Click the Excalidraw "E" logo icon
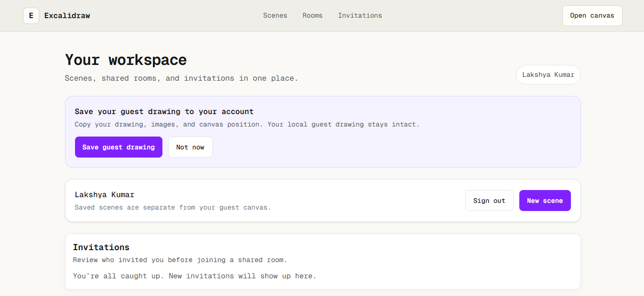644x296 pixels. pyautogui.click(x=31, y=16)
